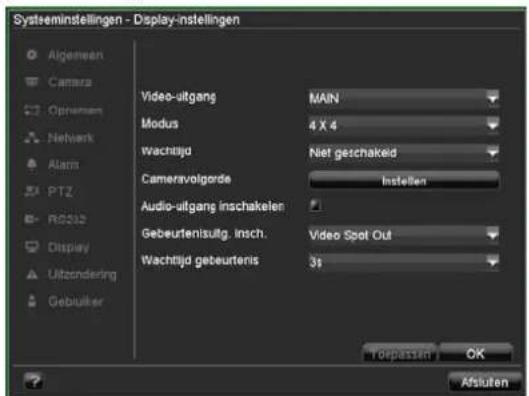Click the PTZ icon in sidebar
The image size is (529, 396).
[32, 192]
